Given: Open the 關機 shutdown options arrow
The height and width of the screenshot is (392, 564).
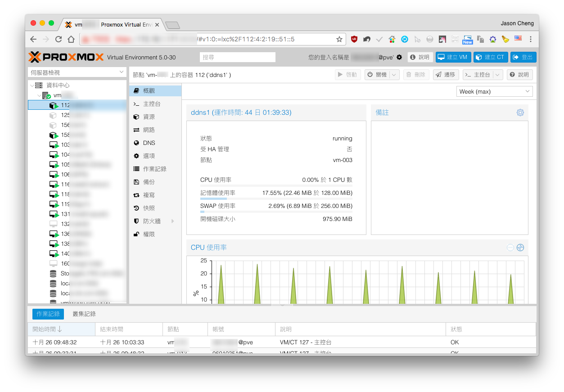Looking at the screenshot, I should pyautogui.click(x=394, y=75).
